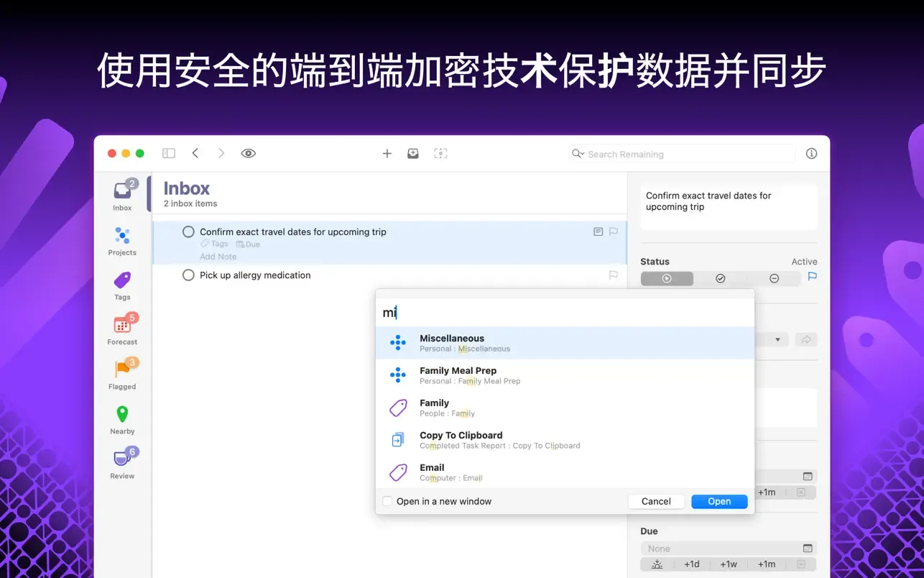Open the Nearby perspective
The image size is (924, 578).
122,420
